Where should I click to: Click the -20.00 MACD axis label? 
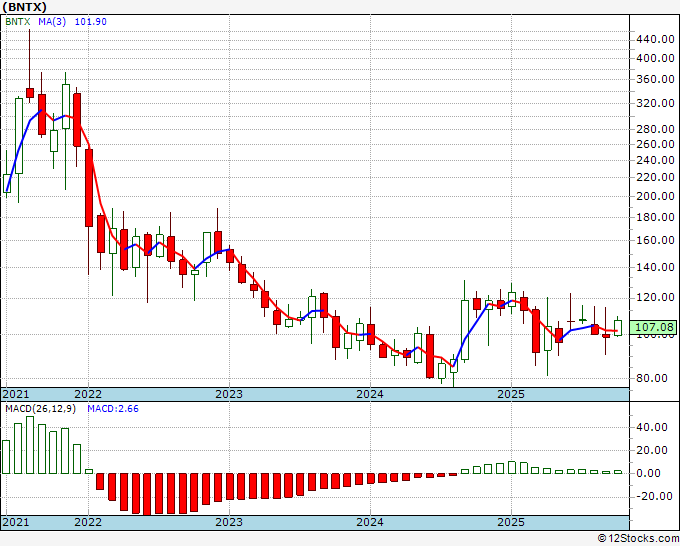point(654,497)
